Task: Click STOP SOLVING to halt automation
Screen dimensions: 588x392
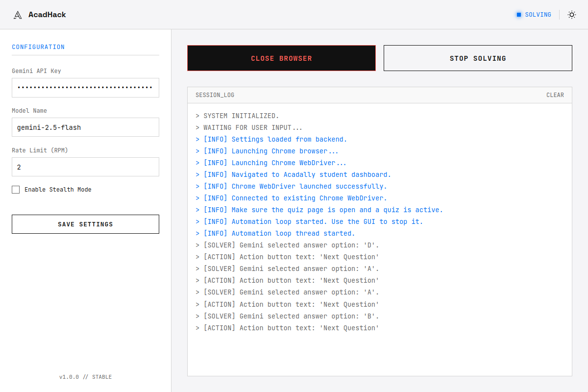Action: pyautogui.click(x=478, y=58)
